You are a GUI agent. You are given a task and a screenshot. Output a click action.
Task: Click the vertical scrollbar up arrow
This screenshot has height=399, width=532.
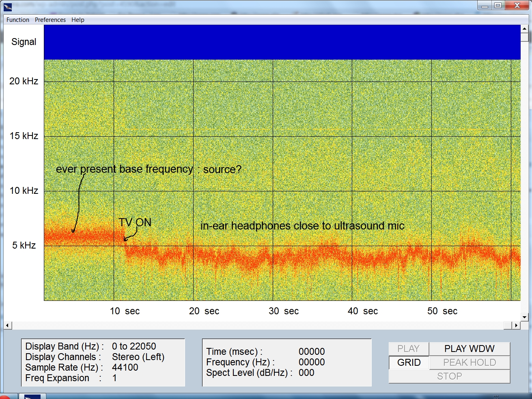coord(524,29)
